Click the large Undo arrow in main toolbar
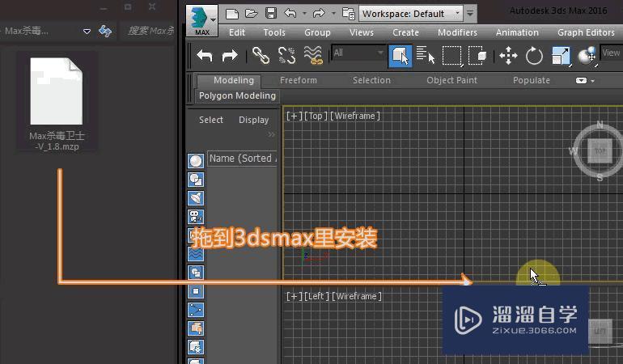The width and height of the screenshot is (623, 364). 205,56
